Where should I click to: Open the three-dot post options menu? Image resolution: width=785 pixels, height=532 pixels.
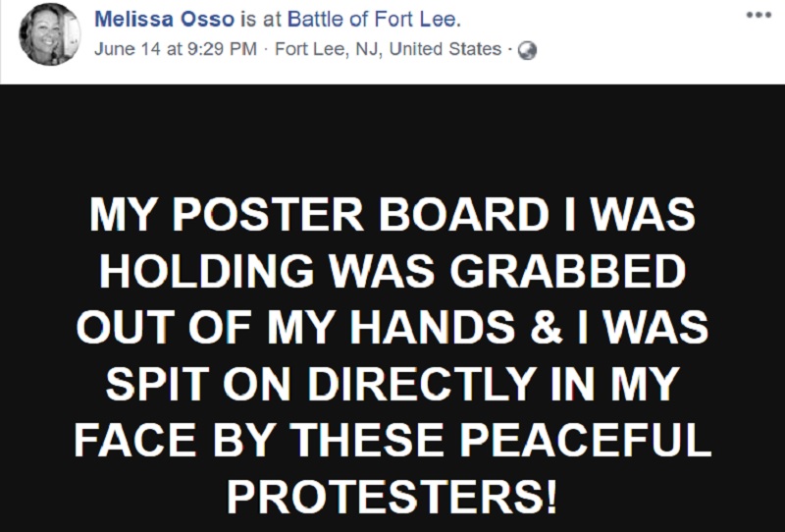click(759, 15)
